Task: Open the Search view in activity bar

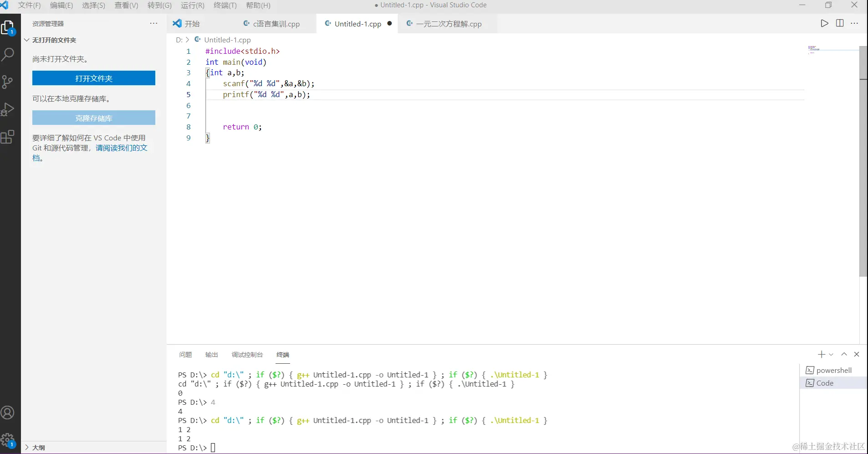Action: [x=8, y=55]
